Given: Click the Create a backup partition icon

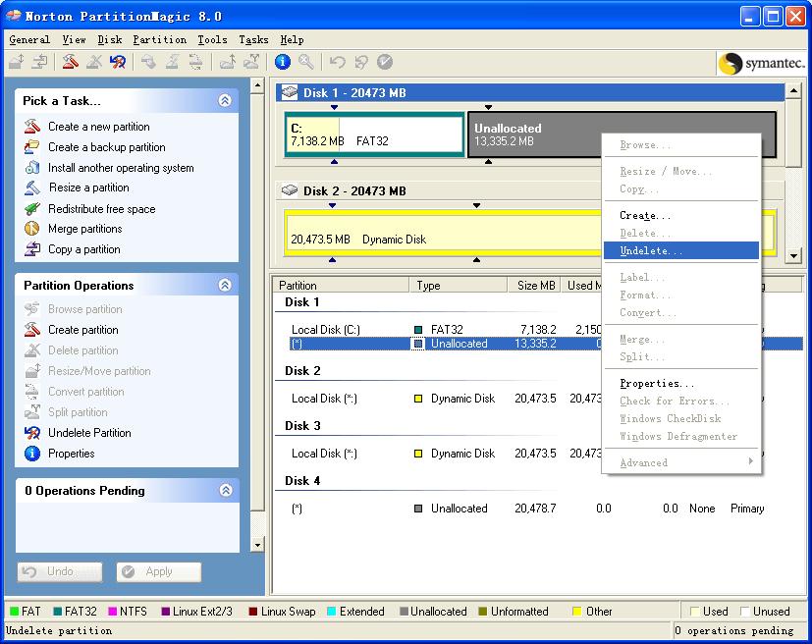Looking at the screenshot, I should [32, 147].
